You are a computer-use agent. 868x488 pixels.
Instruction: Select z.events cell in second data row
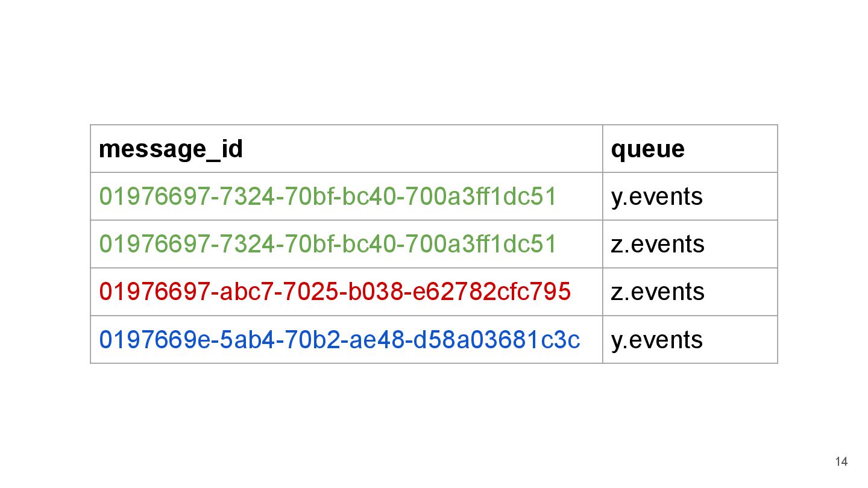(690, 244)
